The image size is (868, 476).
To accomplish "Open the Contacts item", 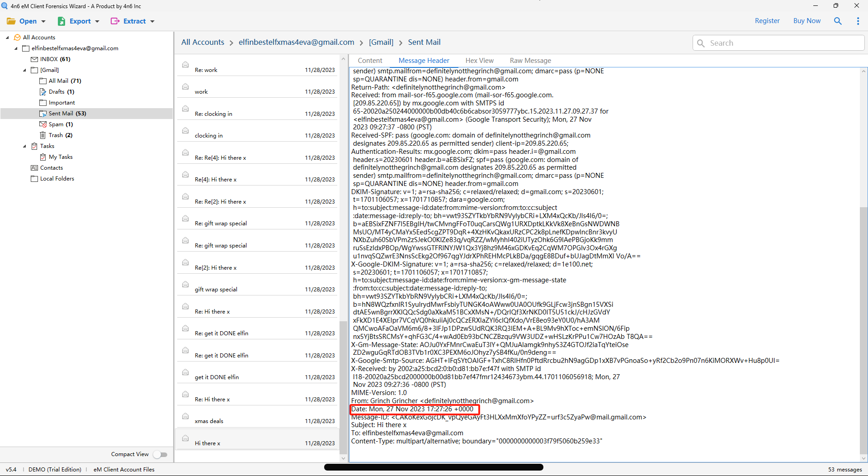I will [x=51, y=167].
